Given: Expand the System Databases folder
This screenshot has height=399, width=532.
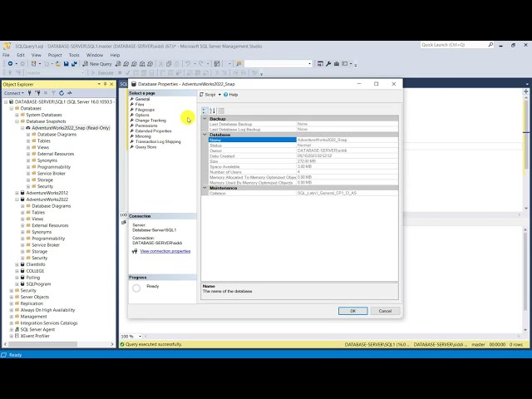Looking at the screenshot, I should tap(17, 115).
